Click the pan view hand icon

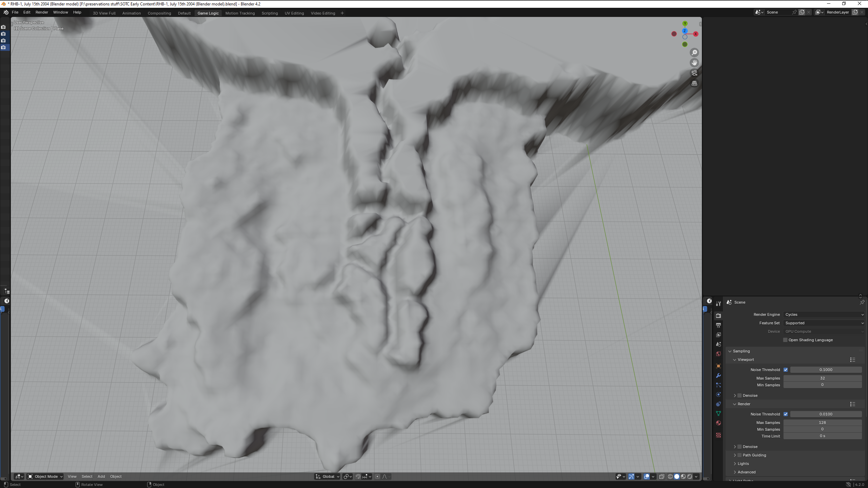pos(694,63)
